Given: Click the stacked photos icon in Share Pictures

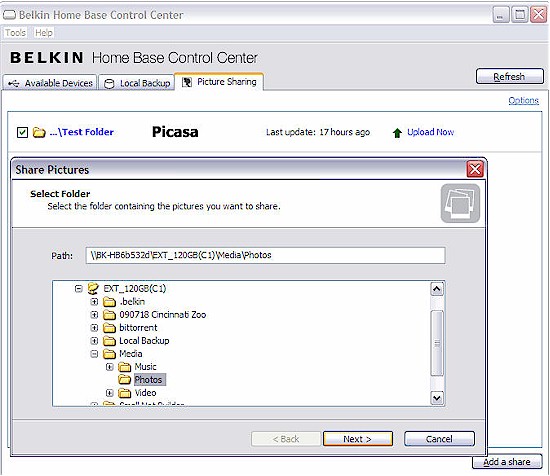Looking at the screenshot, I should 460,203.
